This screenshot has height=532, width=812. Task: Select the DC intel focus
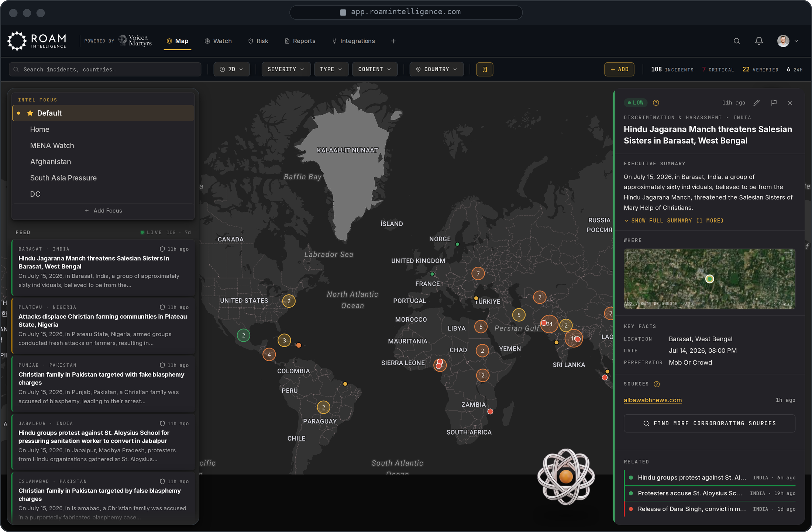[x=103, y=194]
